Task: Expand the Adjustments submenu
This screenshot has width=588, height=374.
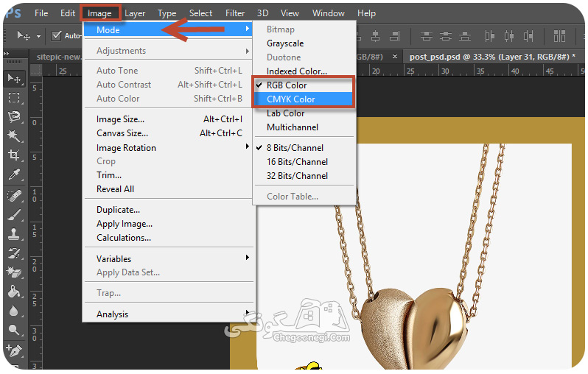Action: coord(167,51)
